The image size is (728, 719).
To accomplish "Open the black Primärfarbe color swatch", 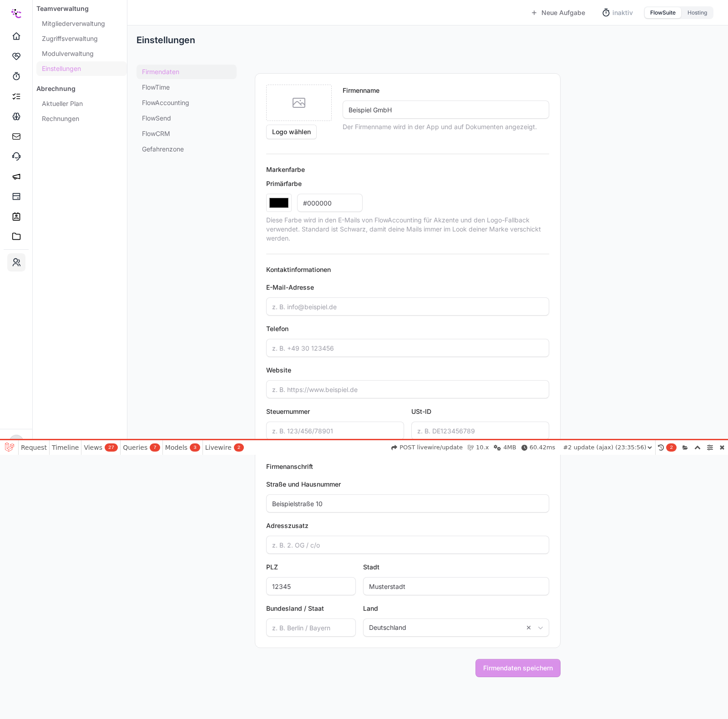I will pos(279,203).
